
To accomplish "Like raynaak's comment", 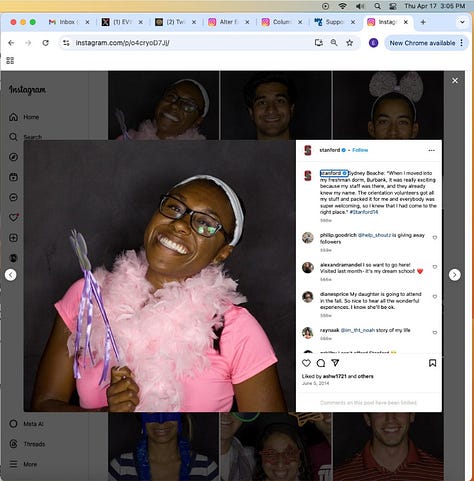I will 435,332.
